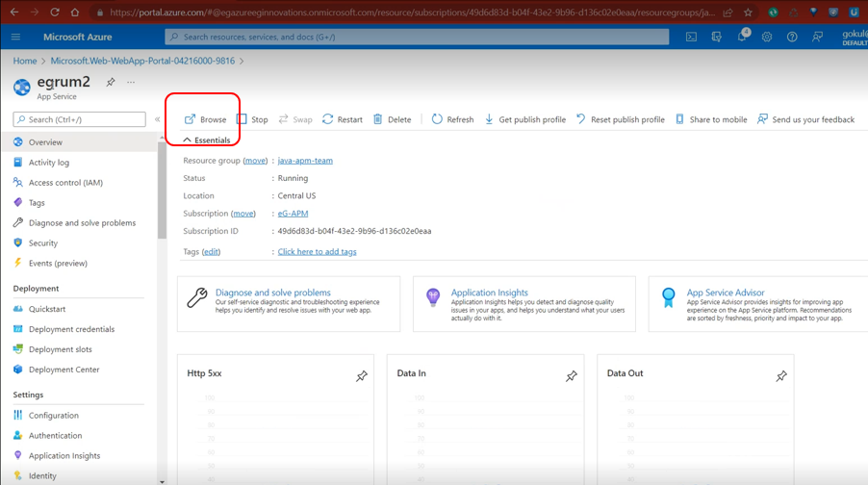Screen dimensions: 868x485
Task: Go to Home breadcrumb
Action: tap(25, 61)
